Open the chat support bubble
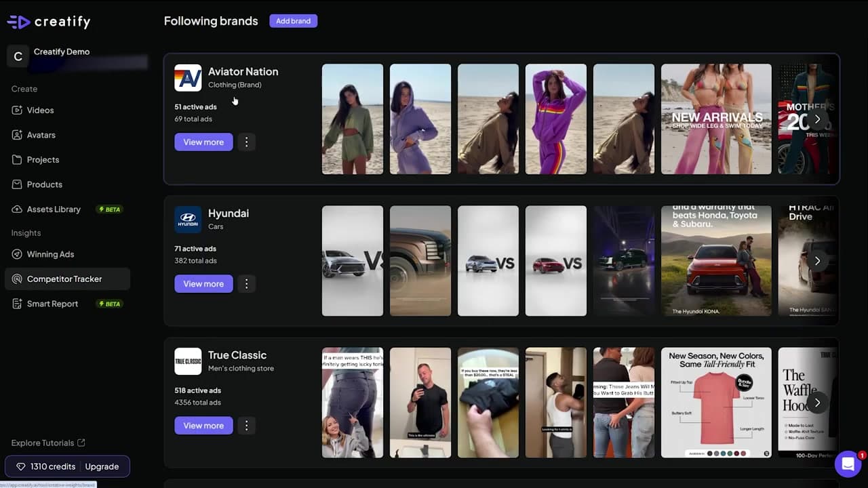The height and width of the screenshot is (488, 868). click(848, 464)
